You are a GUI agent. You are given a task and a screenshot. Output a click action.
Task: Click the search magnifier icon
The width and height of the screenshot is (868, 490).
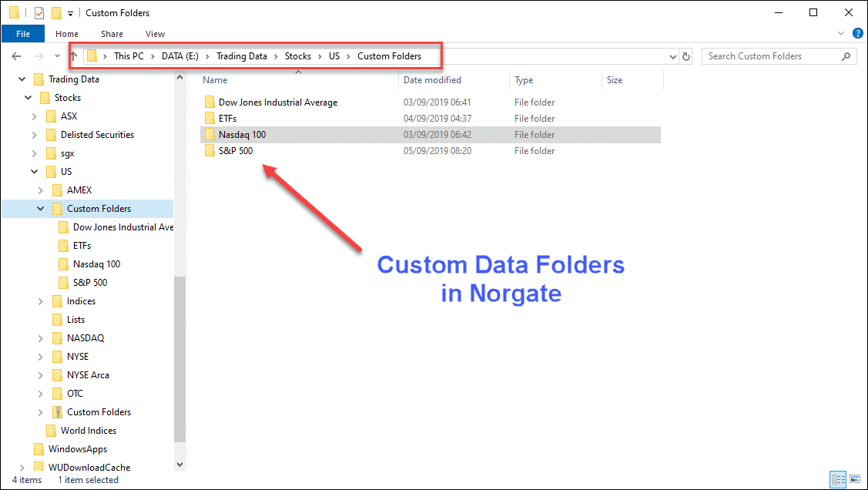[x=846, y=56]
